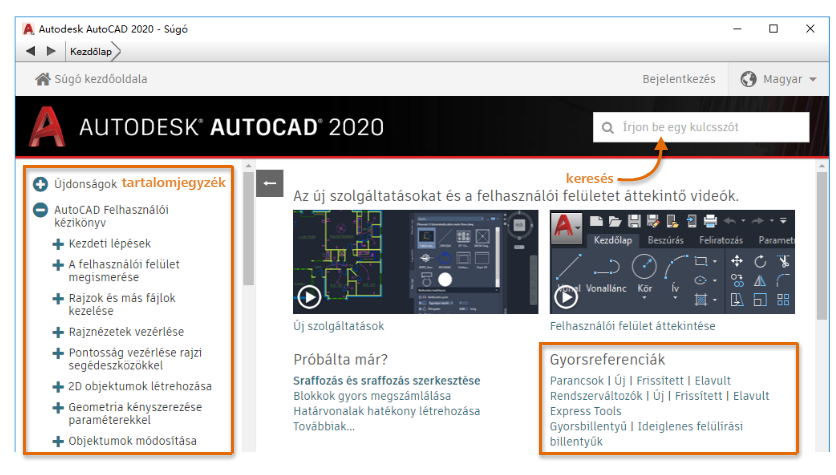836x475 pixels.
Task: Click Elavult link on the Rendszerváltozók row
Action: click(x=751, y=396)
